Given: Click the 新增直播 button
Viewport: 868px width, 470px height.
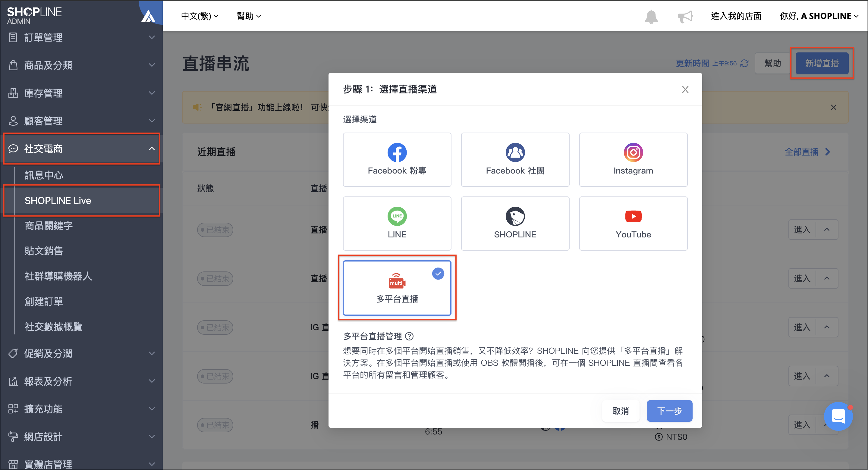Looking at the screenshot, I should tap(822, 63).
